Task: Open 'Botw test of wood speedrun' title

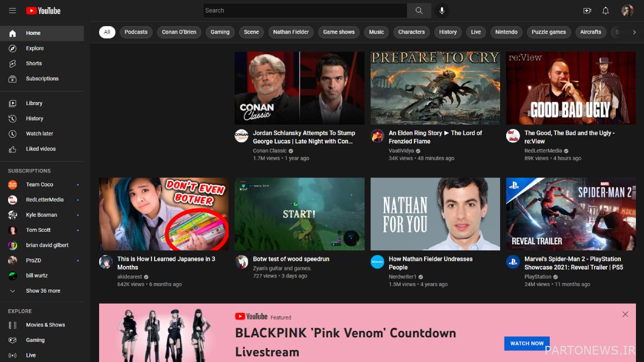Action: tap(291, 259)
